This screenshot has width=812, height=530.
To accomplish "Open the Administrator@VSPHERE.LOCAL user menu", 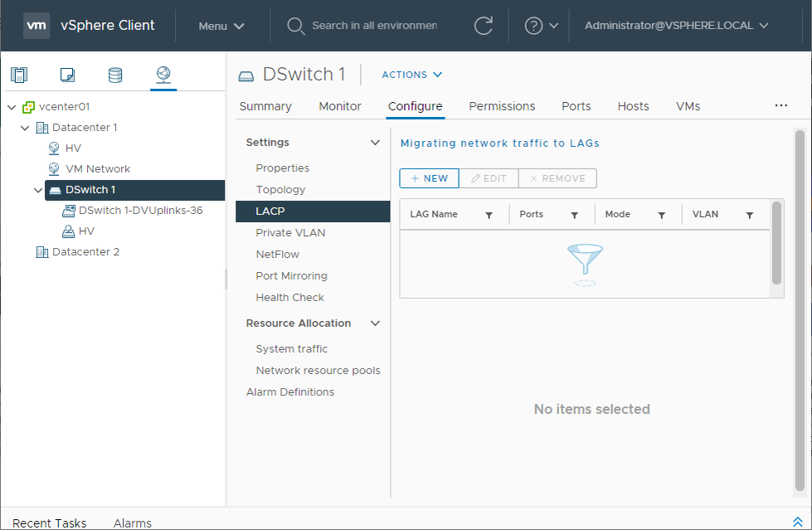I will 676,26.
